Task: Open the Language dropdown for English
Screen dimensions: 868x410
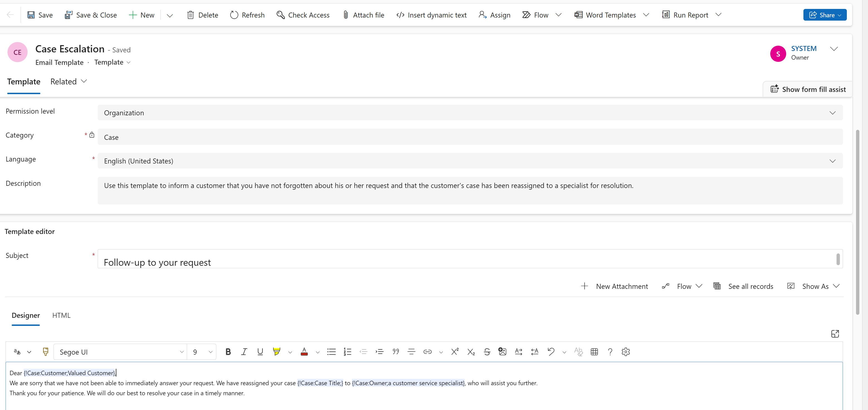Action: coord(832,161)
